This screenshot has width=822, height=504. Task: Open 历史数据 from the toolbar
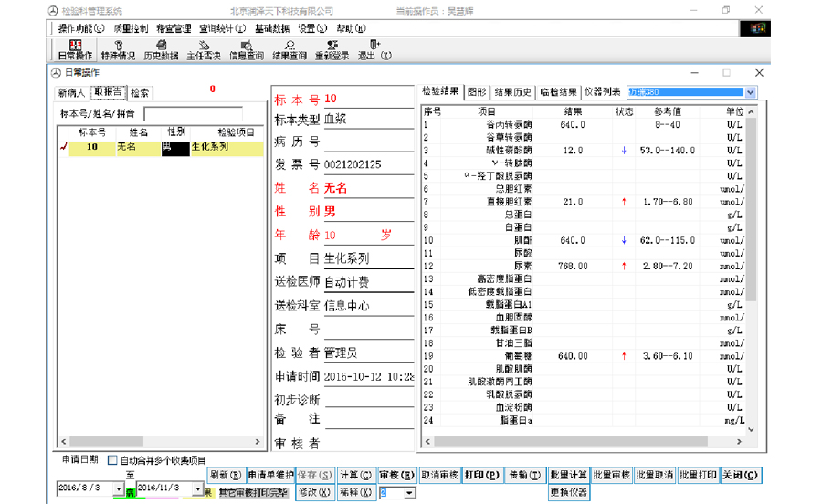click(x=161, y=48)
